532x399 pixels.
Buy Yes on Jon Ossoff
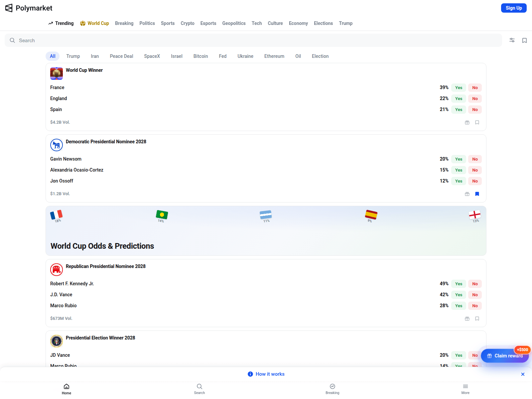(x=459, y=181)
